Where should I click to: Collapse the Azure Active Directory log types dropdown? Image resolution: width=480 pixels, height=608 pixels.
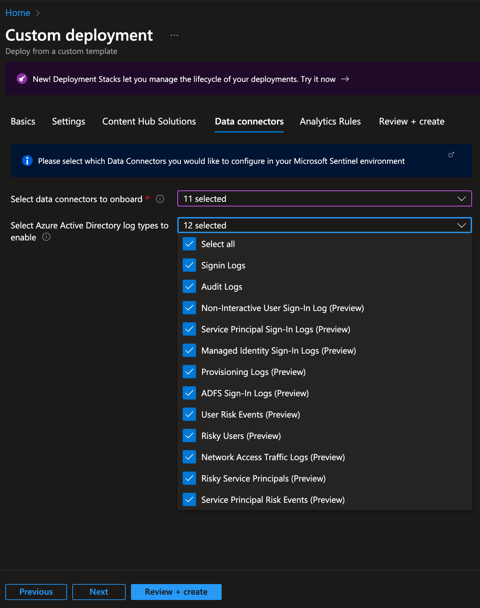click(x=325, y=225)
